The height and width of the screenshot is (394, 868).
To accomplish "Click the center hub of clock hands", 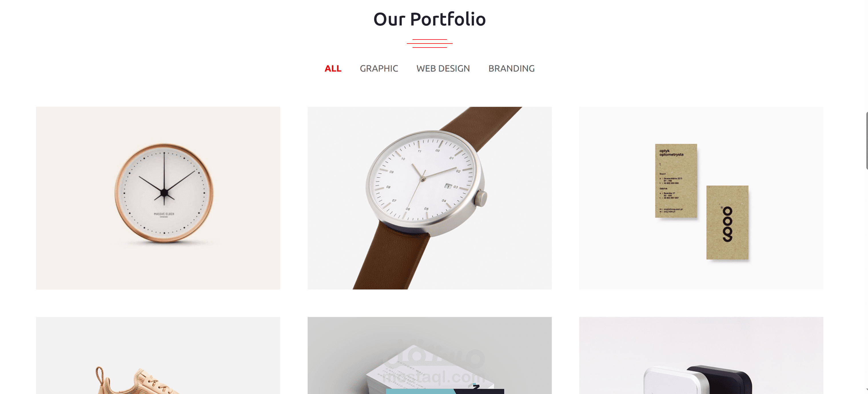I will tap(164, 193).
